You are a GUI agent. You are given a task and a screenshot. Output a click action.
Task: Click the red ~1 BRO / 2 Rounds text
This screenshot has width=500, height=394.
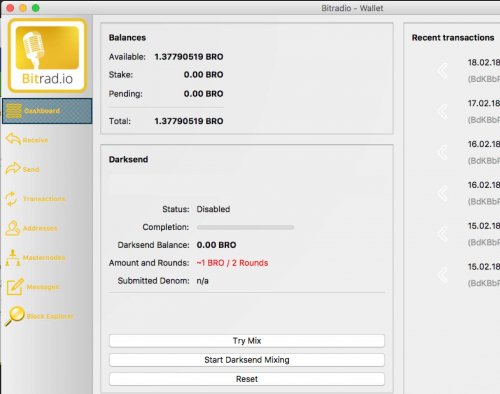pos(232,263)
